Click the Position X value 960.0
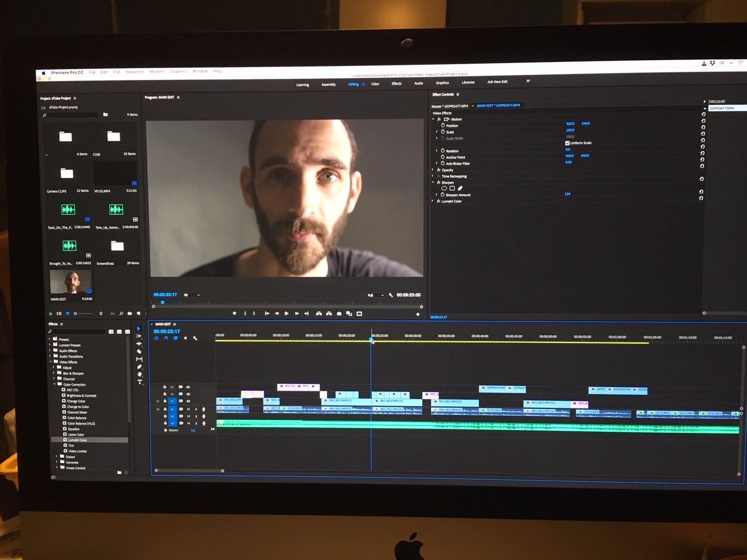This screenshot has height=560, width=747. click(570, 124)
